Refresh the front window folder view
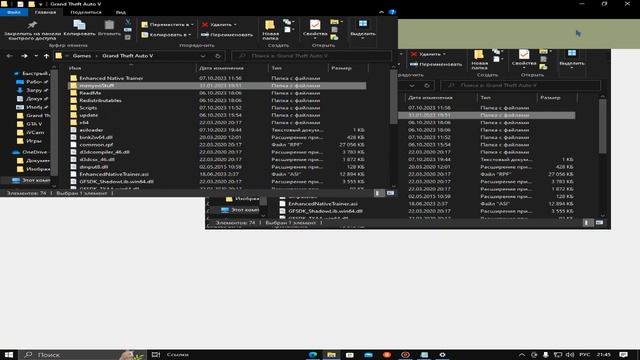The image size is (640, 360). [218, 56]
